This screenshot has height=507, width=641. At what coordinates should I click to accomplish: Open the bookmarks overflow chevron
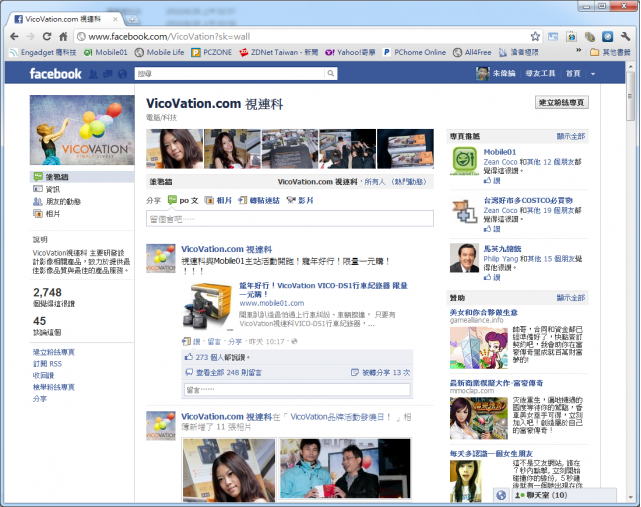[x=578, y=51]
